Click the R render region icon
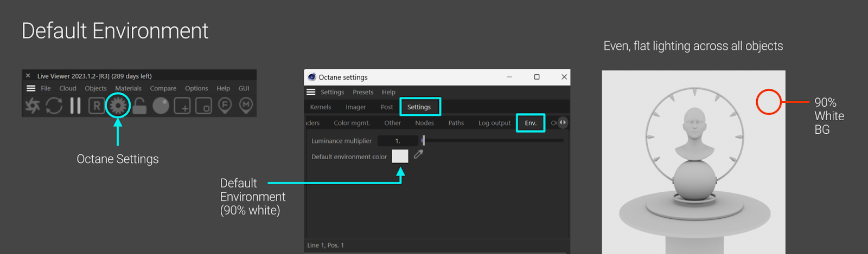868x254 pixels. pos(96,106)
